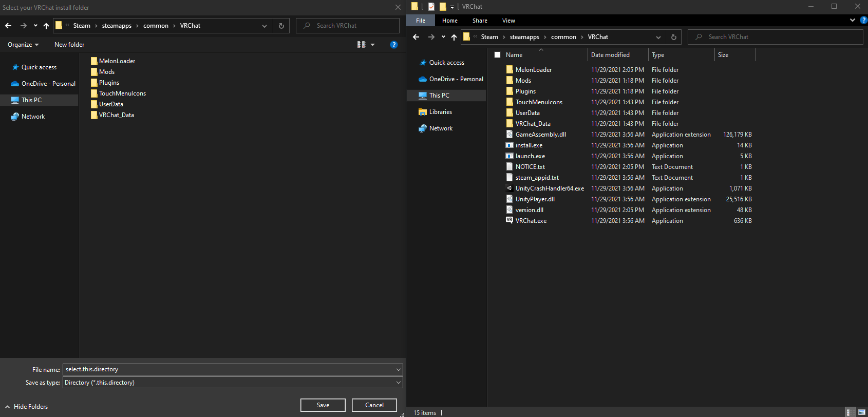Click Forward arrow in Explorer window

click(x=431, y=37)
